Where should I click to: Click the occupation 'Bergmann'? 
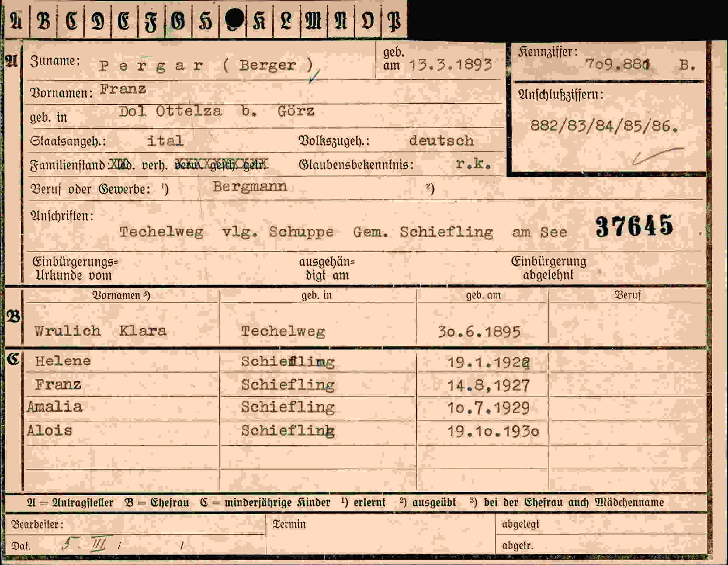[x=250, y=187]
